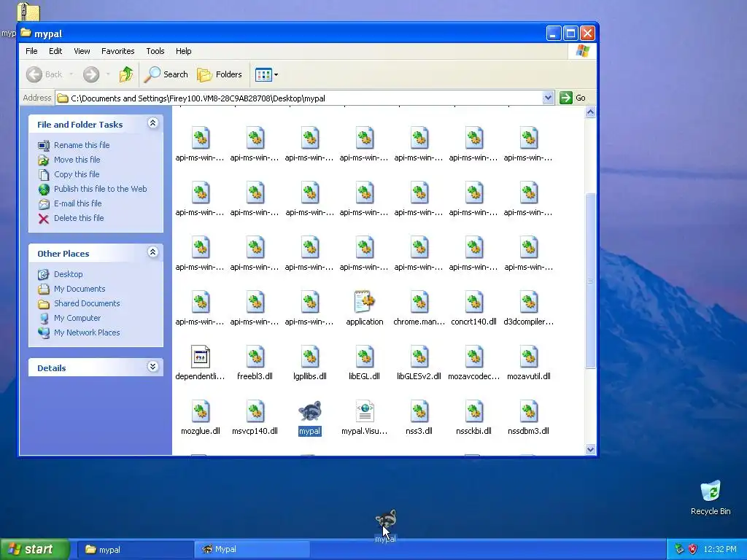Select d3dcompiler dll file
The image size is (747, 560).
[x=528, y=308]
